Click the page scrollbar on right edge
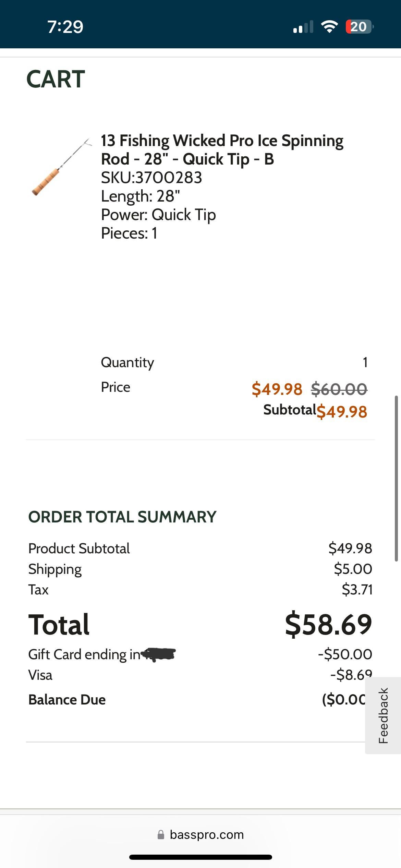This screenshot has width=401, height=868. coord(397,478)
